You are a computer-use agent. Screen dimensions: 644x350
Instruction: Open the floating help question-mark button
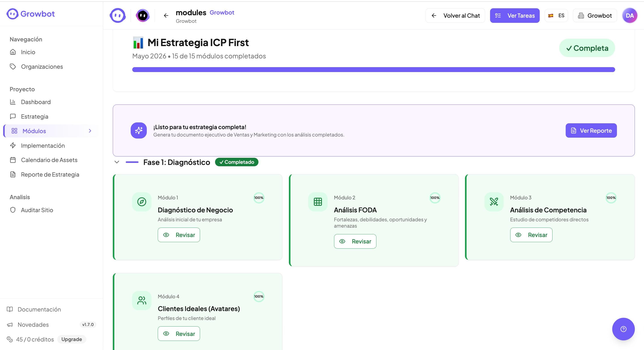[x=623, y=329]
